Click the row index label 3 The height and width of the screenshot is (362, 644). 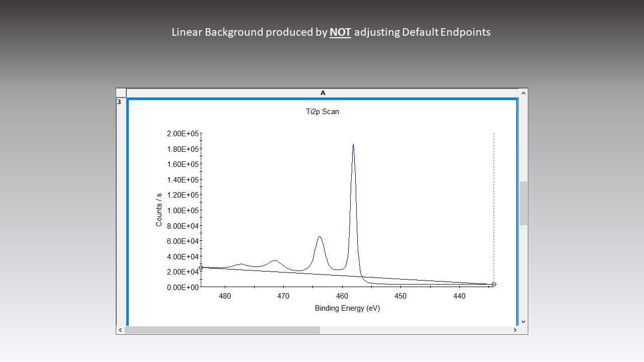[x=119, y=102]
